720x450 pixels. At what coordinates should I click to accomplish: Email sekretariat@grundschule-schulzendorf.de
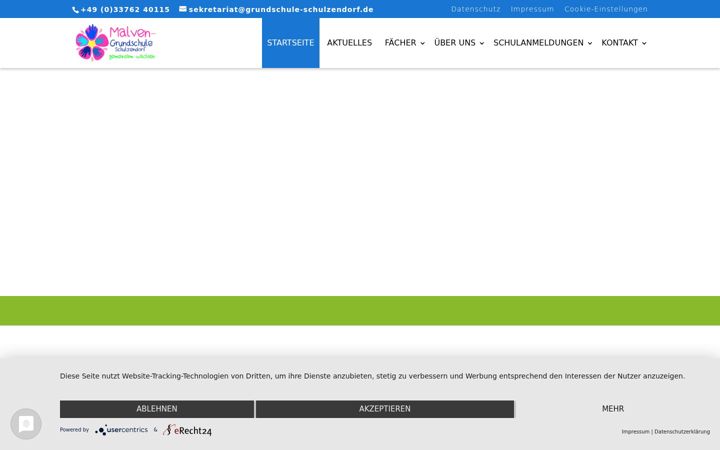(x=281, y=9)
